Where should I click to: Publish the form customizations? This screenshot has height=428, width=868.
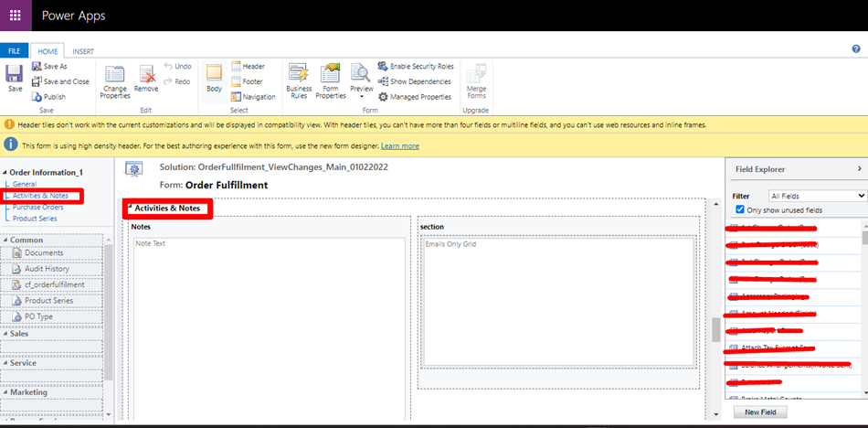click(48, 97)
